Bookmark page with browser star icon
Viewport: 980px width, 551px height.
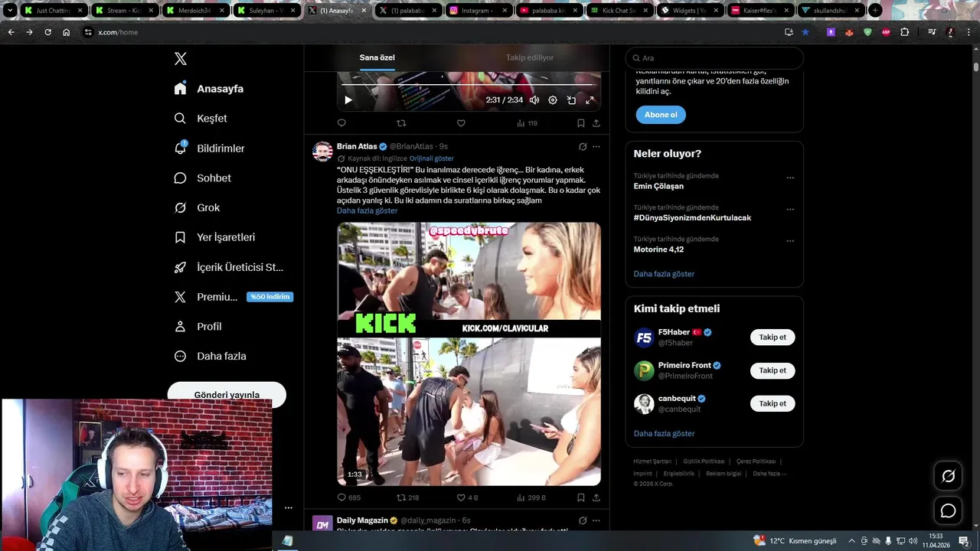point(805,32)
